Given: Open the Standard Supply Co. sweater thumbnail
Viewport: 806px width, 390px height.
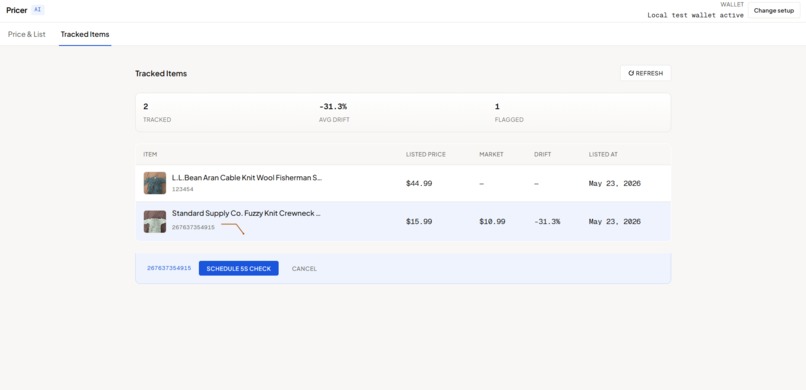Looking at the screenshot, I should tap(155, 221).
